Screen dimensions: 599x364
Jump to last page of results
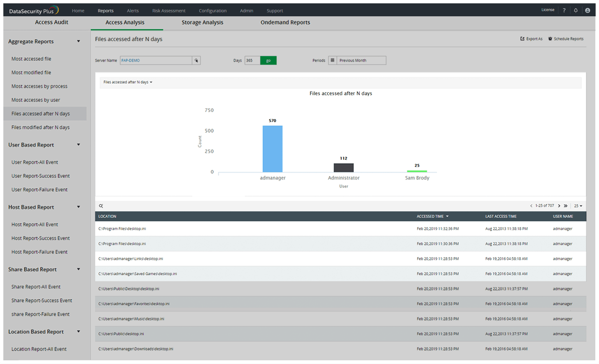566,206
